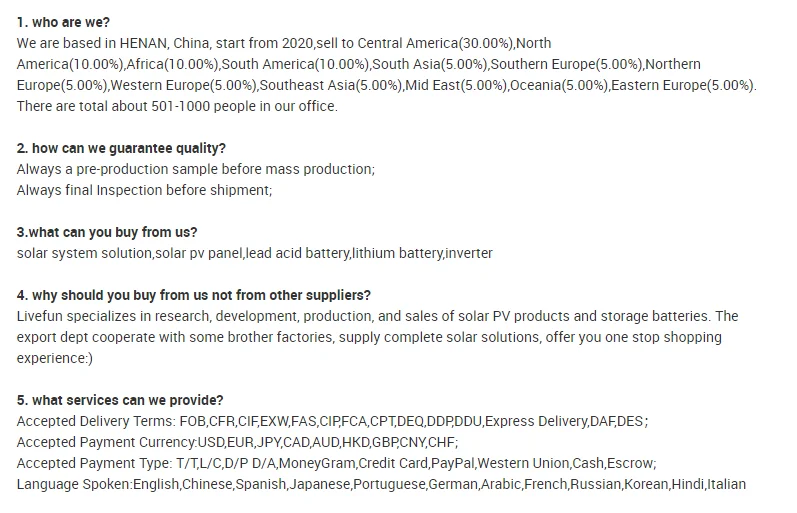The height and width of the screenshot is (513, 797).
Task: Click the "Accepted Payment Type" line
Action: coord(336,463)
